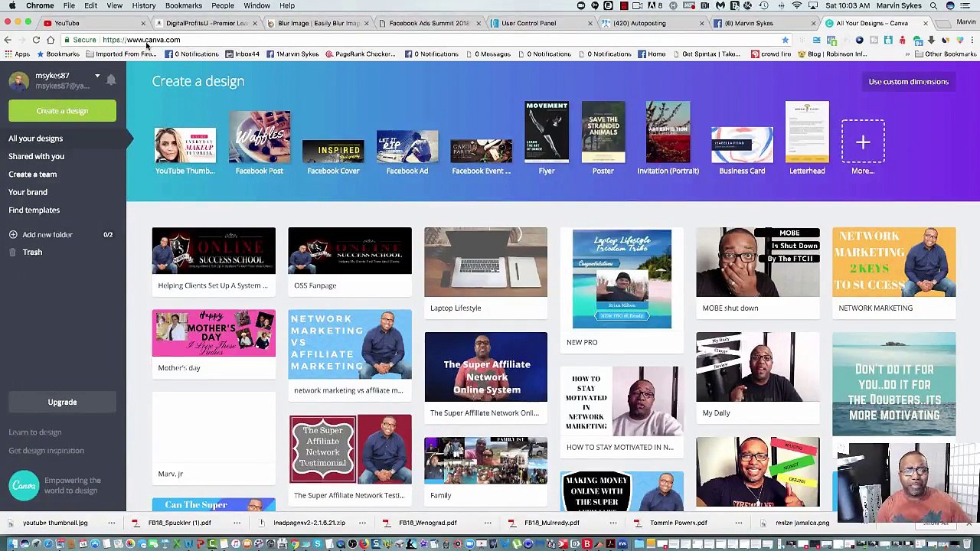Open the OSS Fanpage design thumbnail
This screenshot has height=551, width=980.
(x=350, y=250)
